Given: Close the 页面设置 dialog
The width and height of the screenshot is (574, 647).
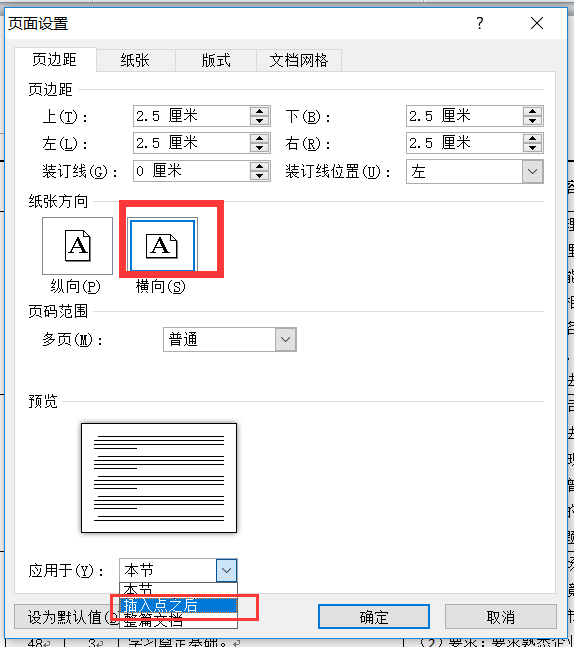Looking at the screenshot, I should (x=537, y=23).
